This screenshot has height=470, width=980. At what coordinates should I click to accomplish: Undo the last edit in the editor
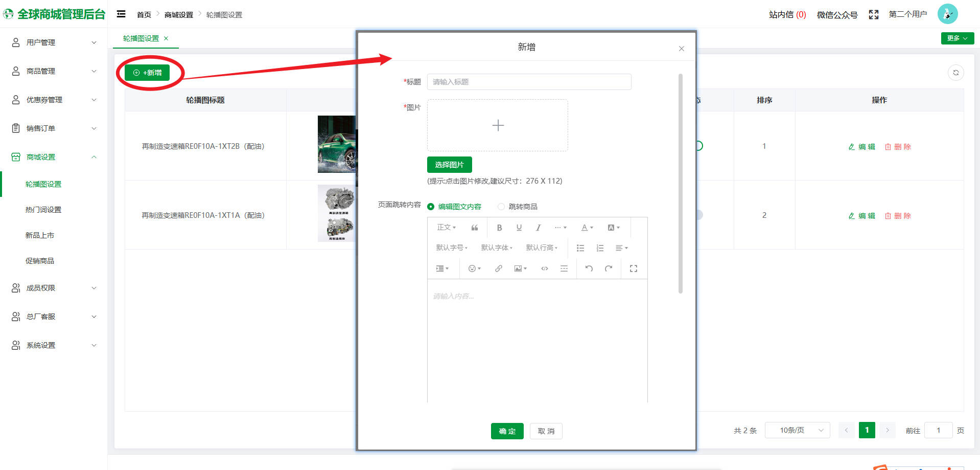coord(589,268)
